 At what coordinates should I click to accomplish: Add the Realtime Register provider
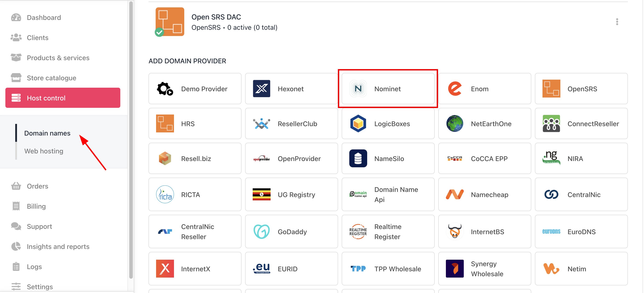388,232
